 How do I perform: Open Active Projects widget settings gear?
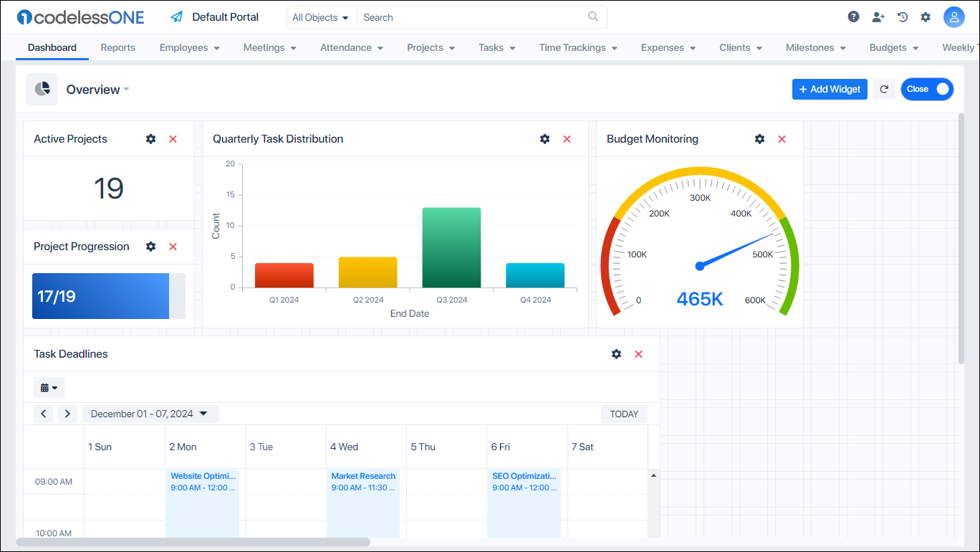[x=150, y=139]
